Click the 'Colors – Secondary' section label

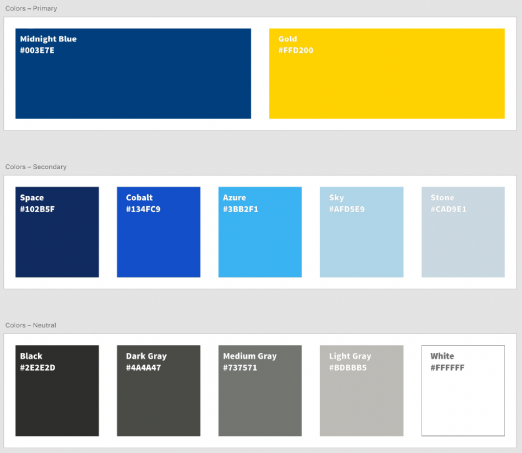pos(36,167)
